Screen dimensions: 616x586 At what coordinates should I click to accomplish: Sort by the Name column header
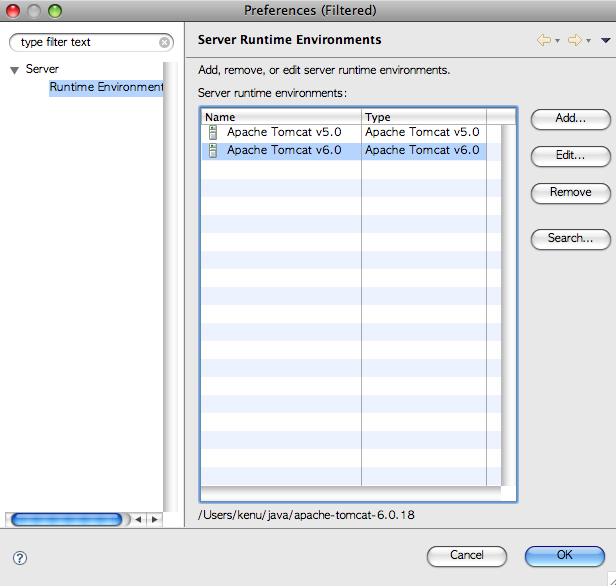coord(281,117)
